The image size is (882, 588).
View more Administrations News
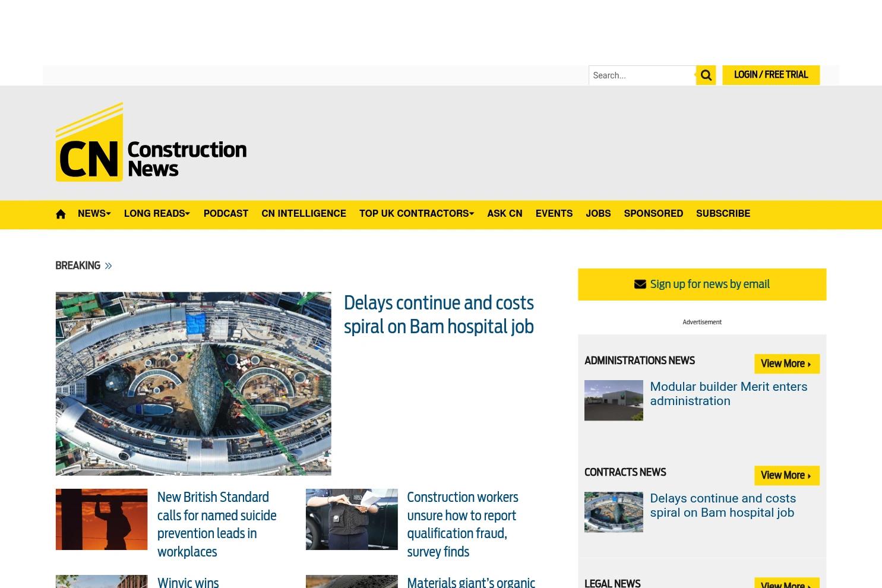786,364
